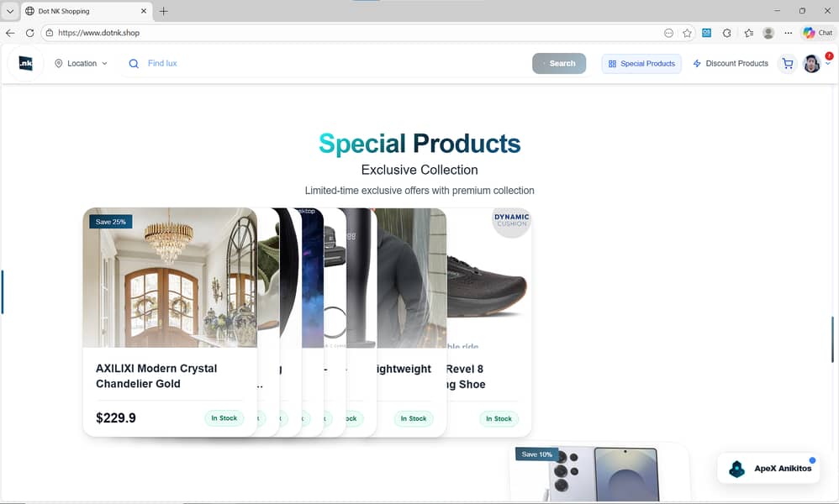Click the URL address bar
Viewport: 839px width, 504px height.
pyautogui.click(x=353, y=33)
